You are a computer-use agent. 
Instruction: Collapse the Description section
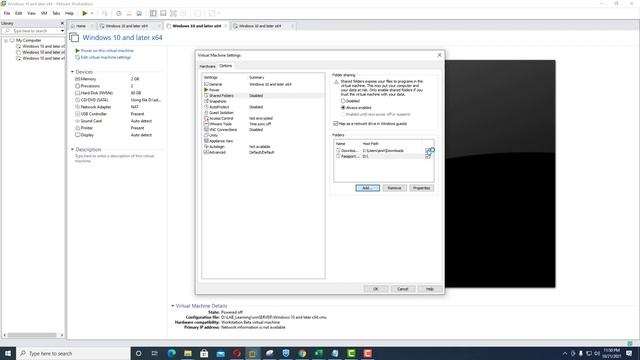tap(72, 149)
